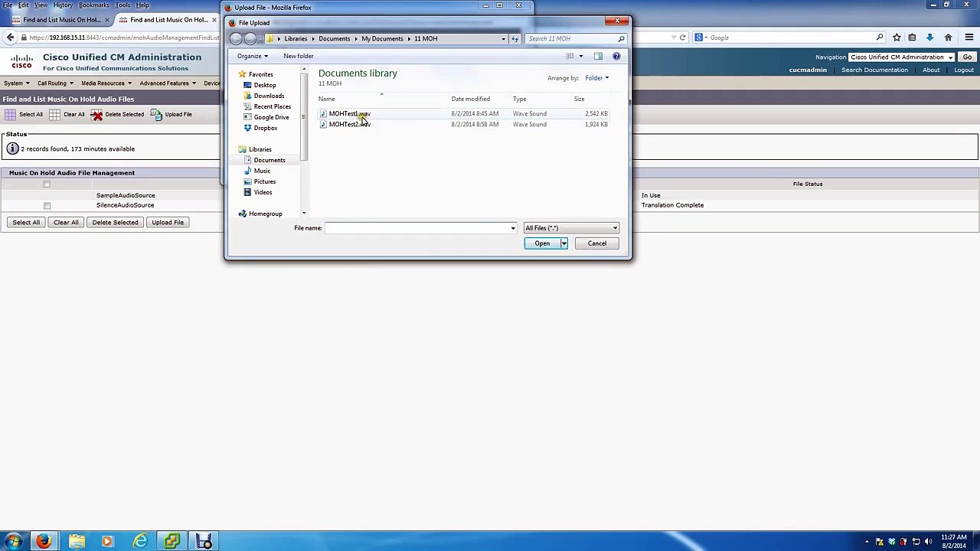Viewport: 980px width, 551px height.
Task: Click My Documents in the breadcrumb path
Action: pyautogui.click(x=382, y=38)
